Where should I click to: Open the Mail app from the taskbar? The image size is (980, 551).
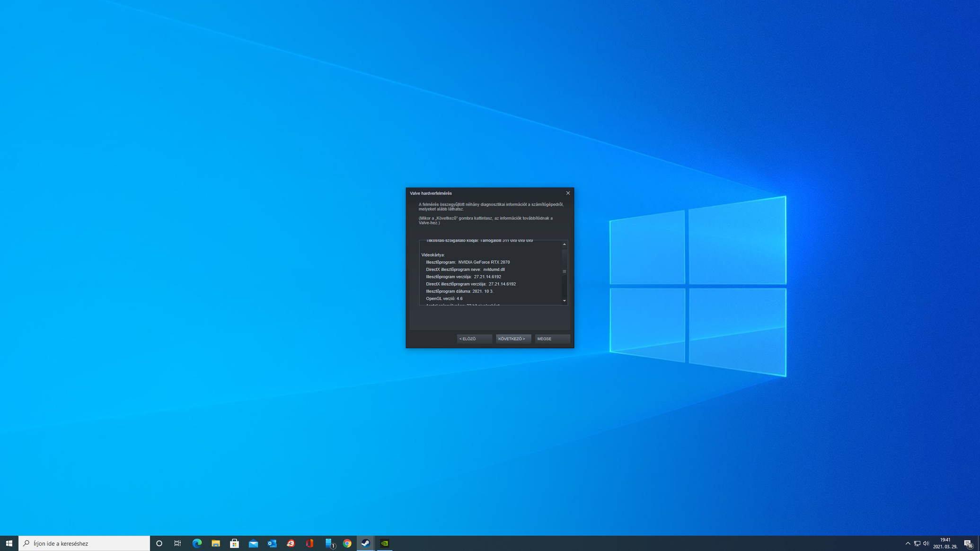pyautogui.click(x=253, y=543)
